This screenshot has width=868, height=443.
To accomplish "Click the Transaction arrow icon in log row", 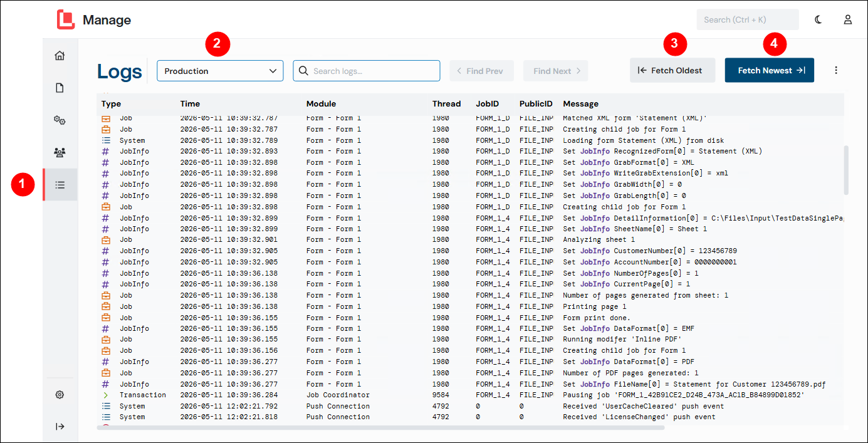I will point(106,395).
